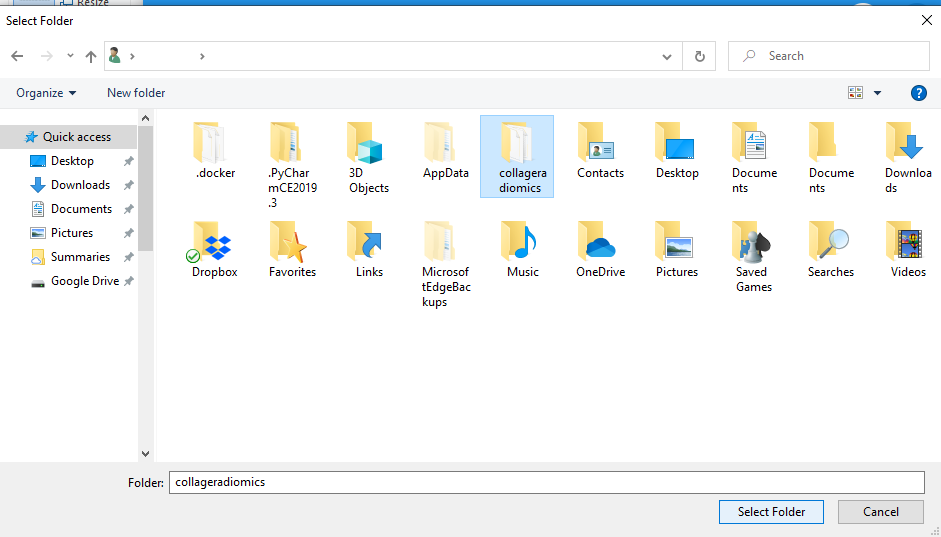
Task: Select Google Drive in Quick access
Action: tap(84, 281)
